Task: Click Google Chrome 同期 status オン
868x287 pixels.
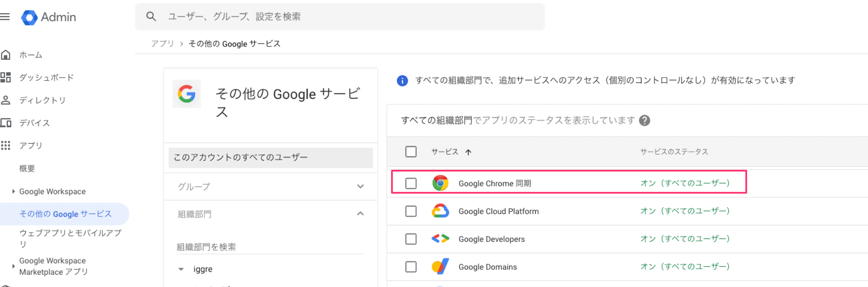Action: point(685,183)
